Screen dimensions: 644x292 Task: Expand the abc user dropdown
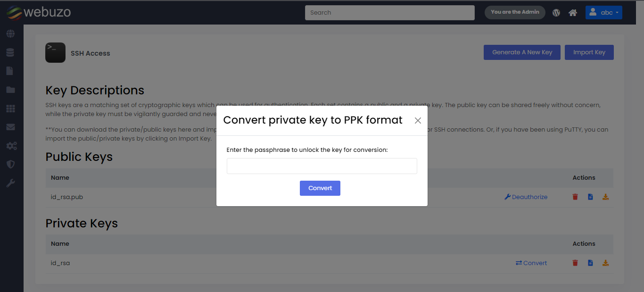tap(603, 13)
